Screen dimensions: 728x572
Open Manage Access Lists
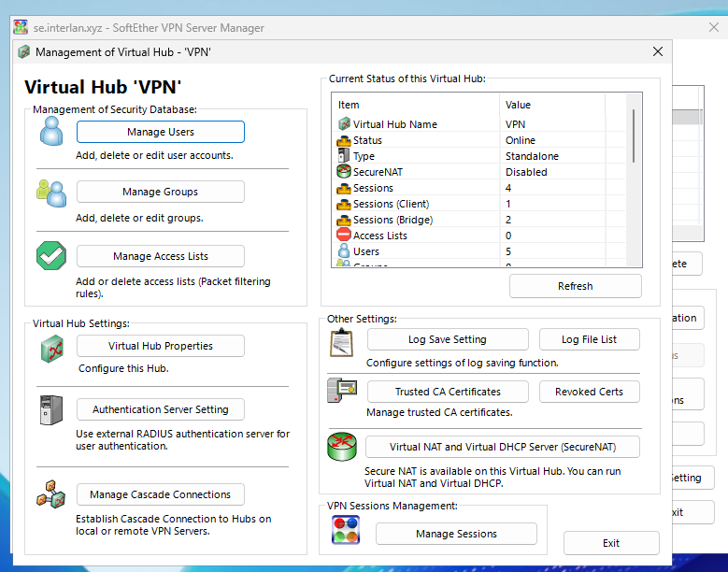tap(161, 256)
